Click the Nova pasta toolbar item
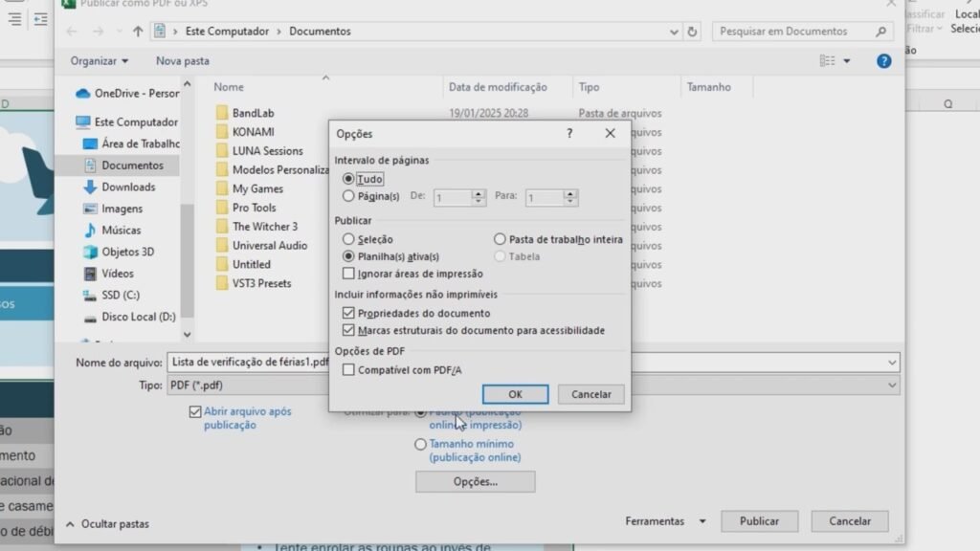 [182, 61]
